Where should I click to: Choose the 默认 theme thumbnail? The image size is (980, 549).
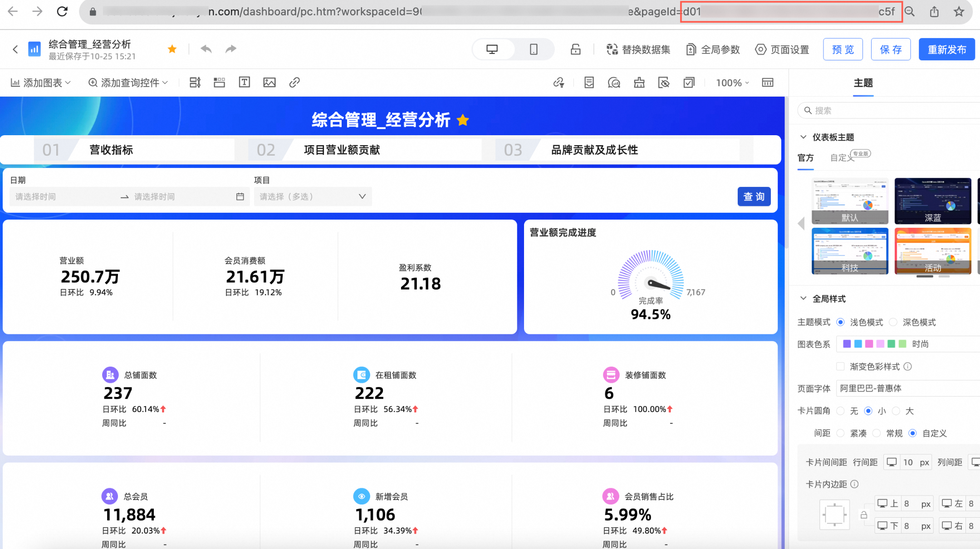850,201
